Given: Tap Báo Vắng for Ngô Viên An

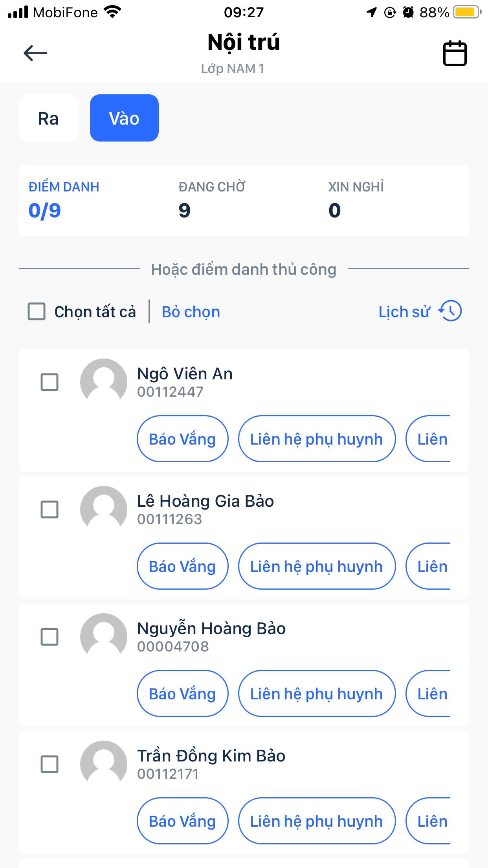Looking at the screenshot, I should [x=182, y=439].
